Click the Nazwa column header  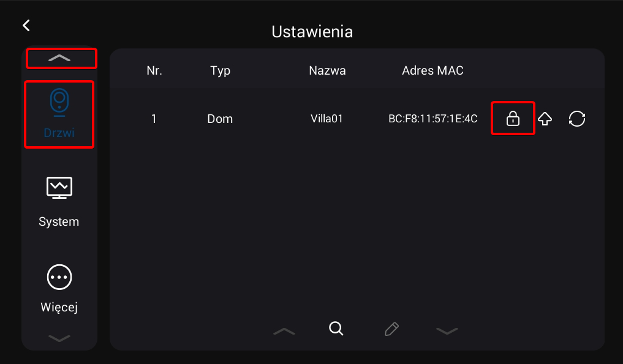pos(327,70)
